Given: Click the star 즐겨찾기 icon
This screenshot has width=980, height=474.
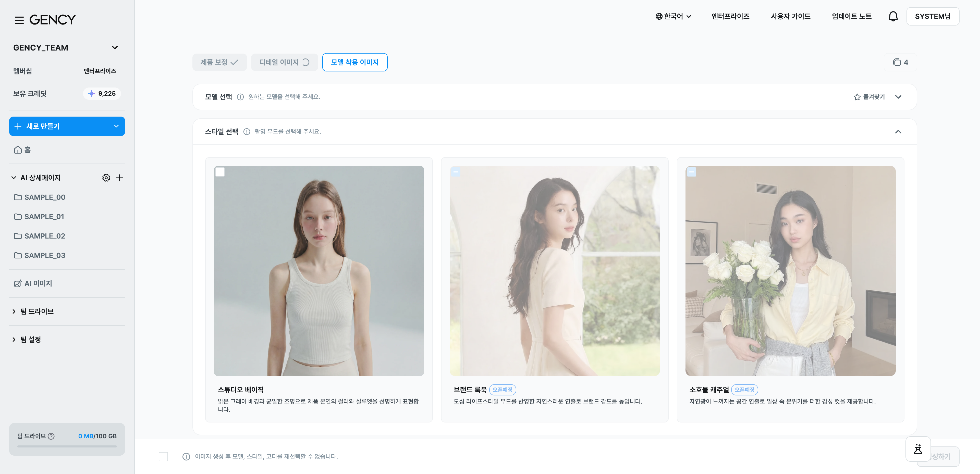Looking at the screenshot, I should (x=857, y=97).
